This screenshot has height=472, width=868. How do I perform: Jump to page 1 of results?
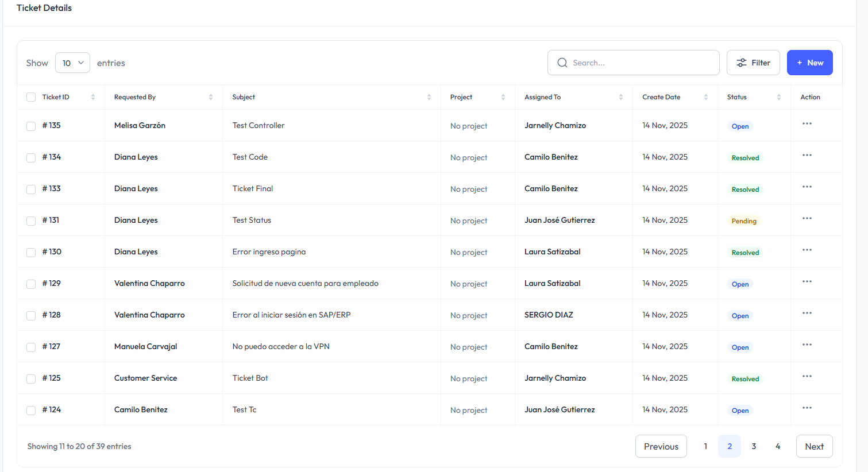tap(705, 446)
